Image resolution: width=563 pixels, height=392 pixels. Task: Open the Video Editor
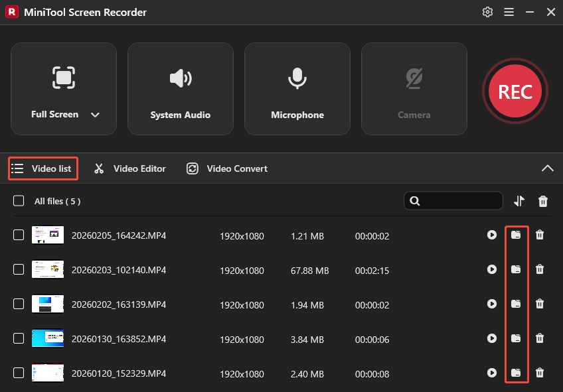pos(129,168)
